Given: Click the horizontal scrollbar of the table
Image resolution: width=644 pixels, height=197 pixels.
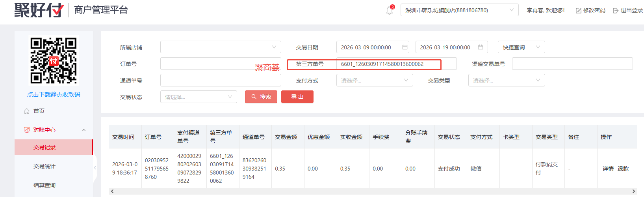Looking at the screenshot, I should click(373, 191).
